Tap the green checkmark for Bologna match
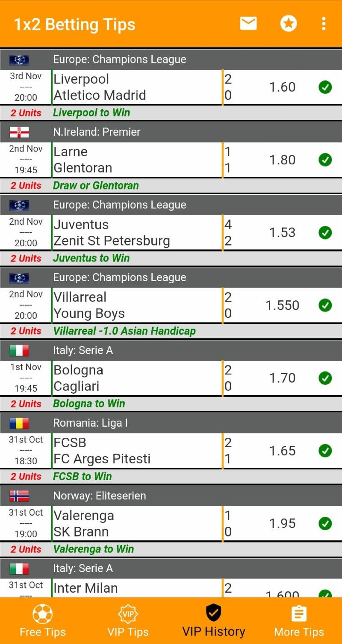The height and width of the screenshot is (644, 342). 325,378
